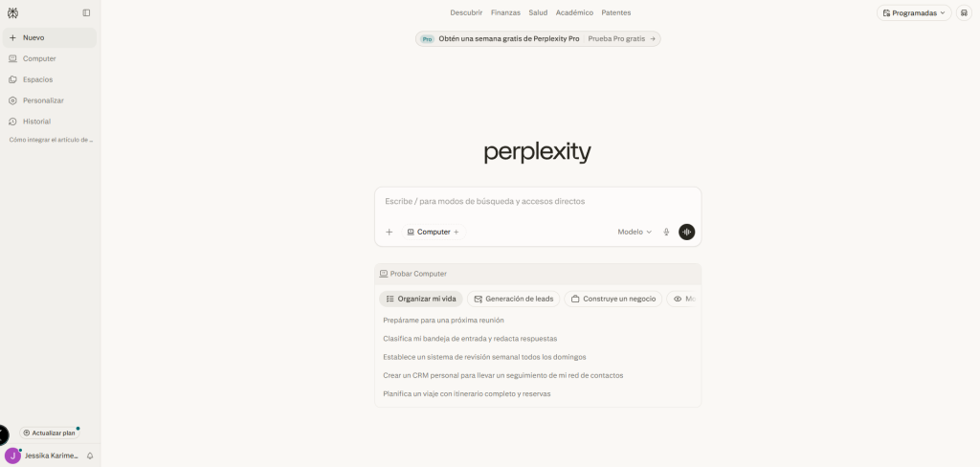The height and width of the screenshot is (467, 980).
Task: Remove the Computer mode chip
Action: pos(457,232)
